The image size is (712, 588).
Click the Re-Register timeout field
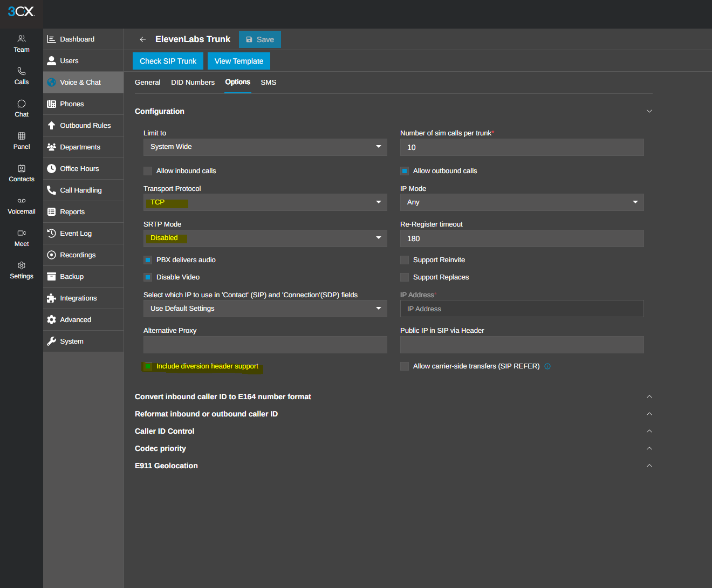click(522, 238)
